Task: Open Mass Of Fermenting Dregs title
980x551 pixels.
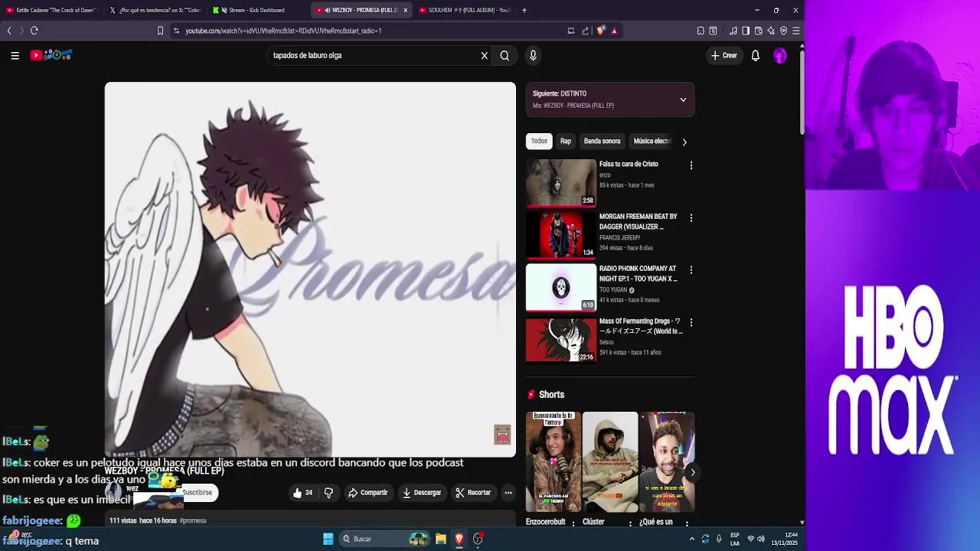Action: [x=641, y=326]
